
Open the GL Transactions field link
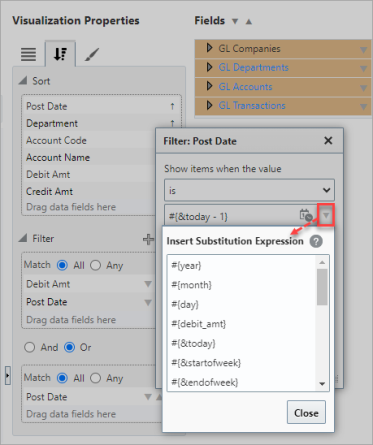(252, 106)
